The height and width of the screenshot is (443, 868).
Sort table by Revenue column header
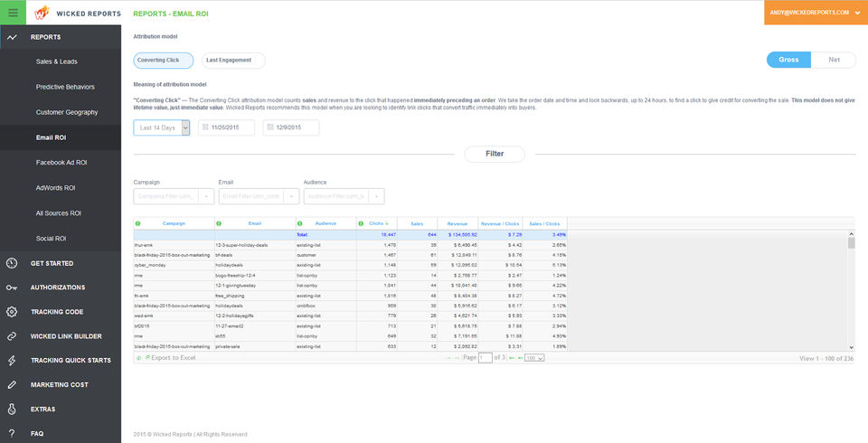[x=458, y=223]
